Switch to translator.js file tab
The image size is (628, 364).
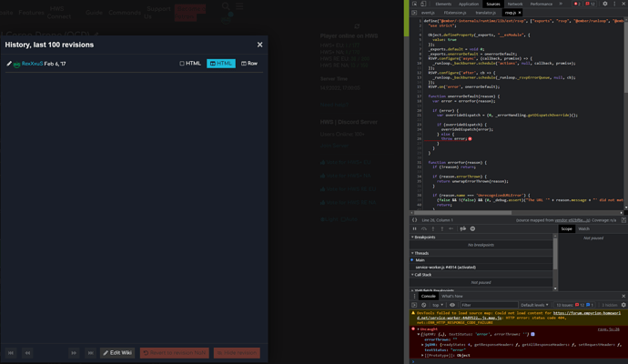486,13
